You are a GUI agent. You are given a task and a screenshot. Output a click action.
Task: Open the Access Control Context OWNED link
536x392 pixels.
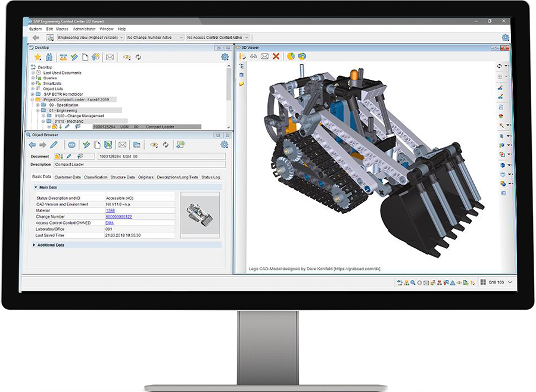tap(110, 223)
